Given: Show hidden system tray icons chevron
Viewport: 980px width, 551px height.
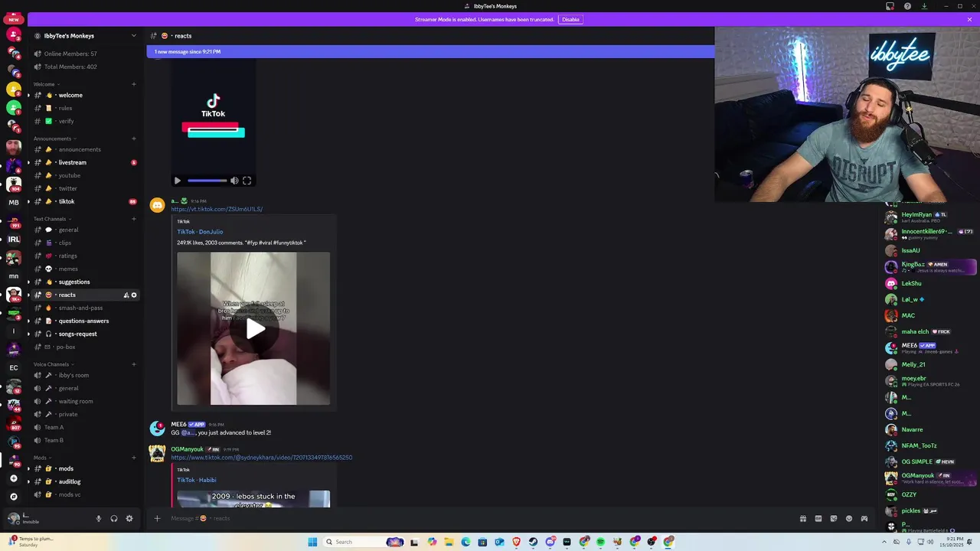Looking at the screenshot, I should tap(885, 542).
